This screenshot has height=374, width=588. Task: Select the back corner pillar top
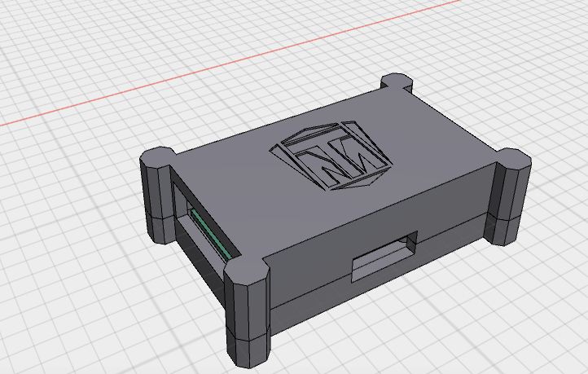coord(398,81)
